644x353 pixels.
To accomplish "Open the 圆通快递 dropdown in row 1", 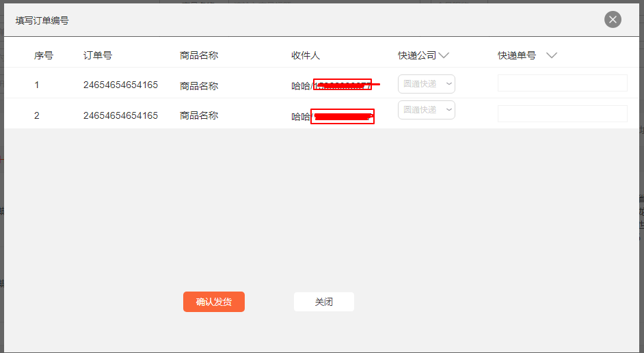I will point(427,84).
